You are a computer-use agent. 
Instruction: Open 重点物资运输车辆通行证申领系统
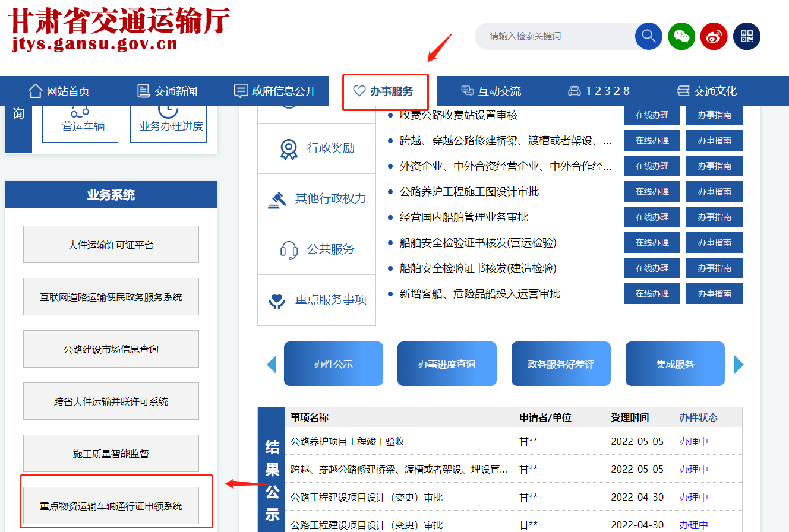coord(111,506)
